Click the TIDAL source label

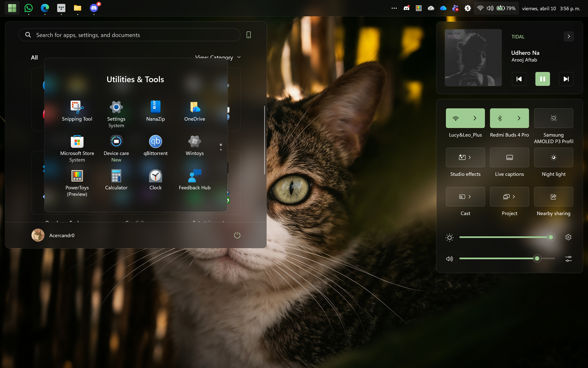coord(518,37)
